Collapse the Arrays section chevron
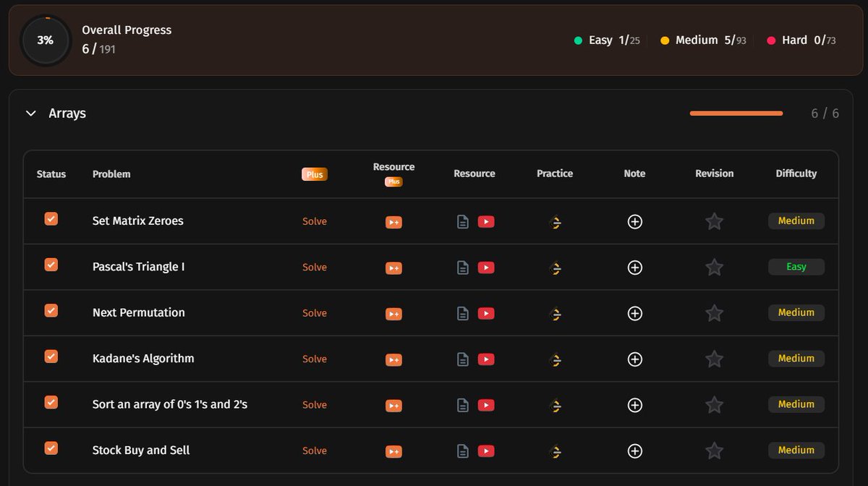Screen dimensions: 868x486 pyautogui.click(x=30, y=114)
